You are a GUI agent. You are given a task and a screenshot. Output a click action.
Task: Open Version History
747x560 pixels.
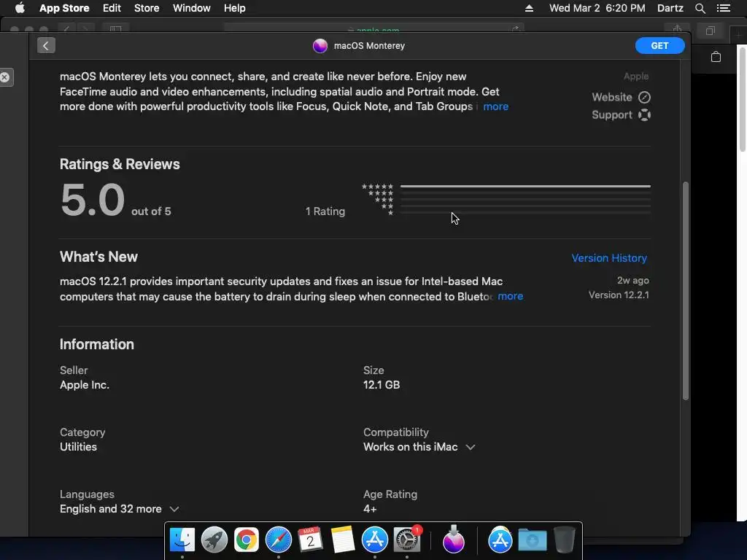(x=609, y=258)
